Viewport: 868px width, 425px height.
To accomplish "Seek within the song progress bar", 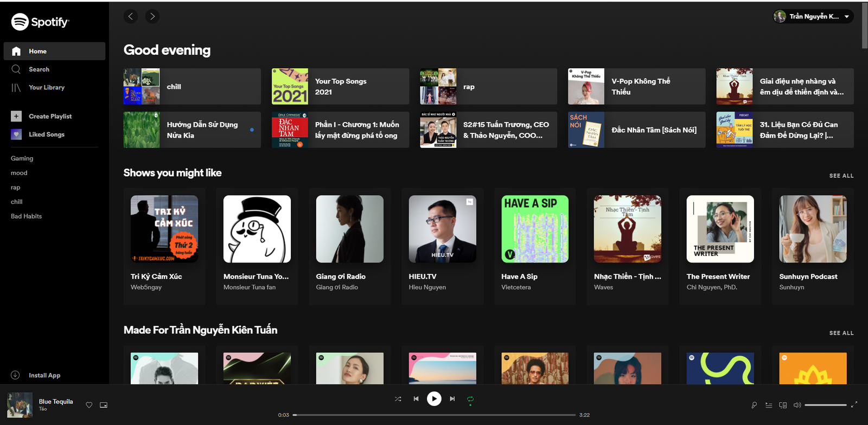I will click(434, 415).
